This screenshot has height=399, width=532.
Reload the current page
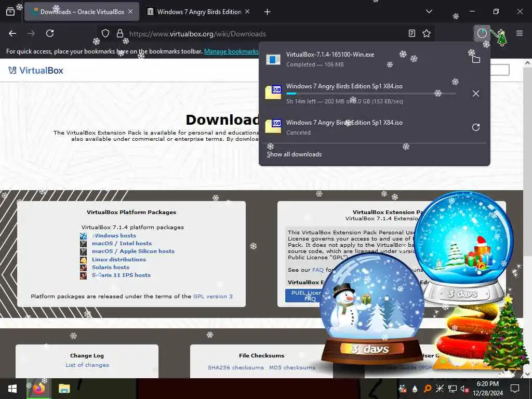[50, 33]
